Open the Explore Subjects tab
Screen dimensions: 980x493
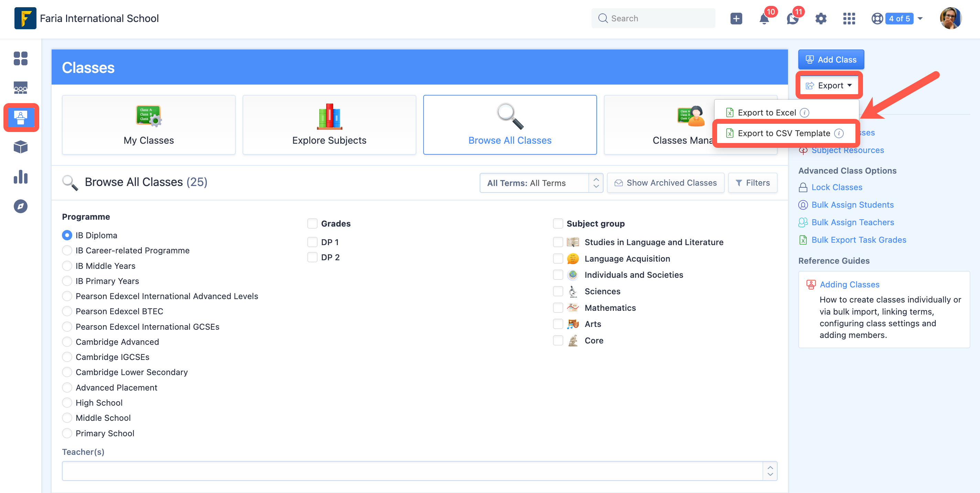[329, 125]
